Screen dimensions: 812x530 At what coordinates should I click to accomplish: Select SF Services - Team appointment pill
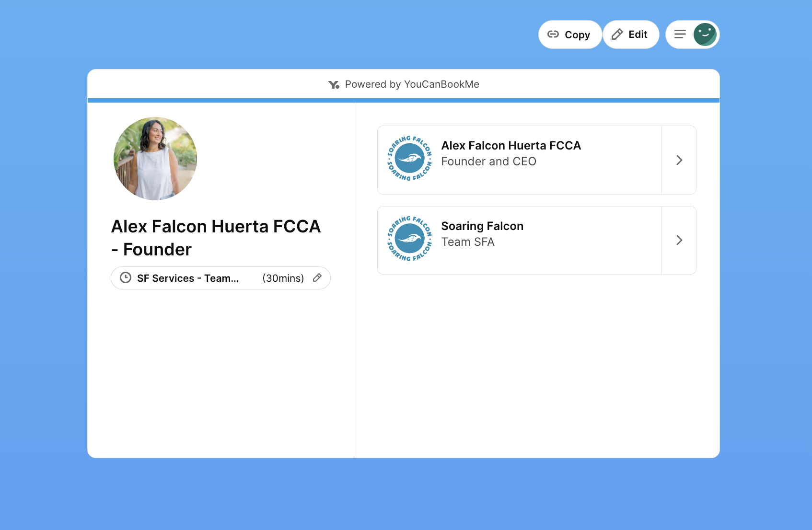[220, 278]
